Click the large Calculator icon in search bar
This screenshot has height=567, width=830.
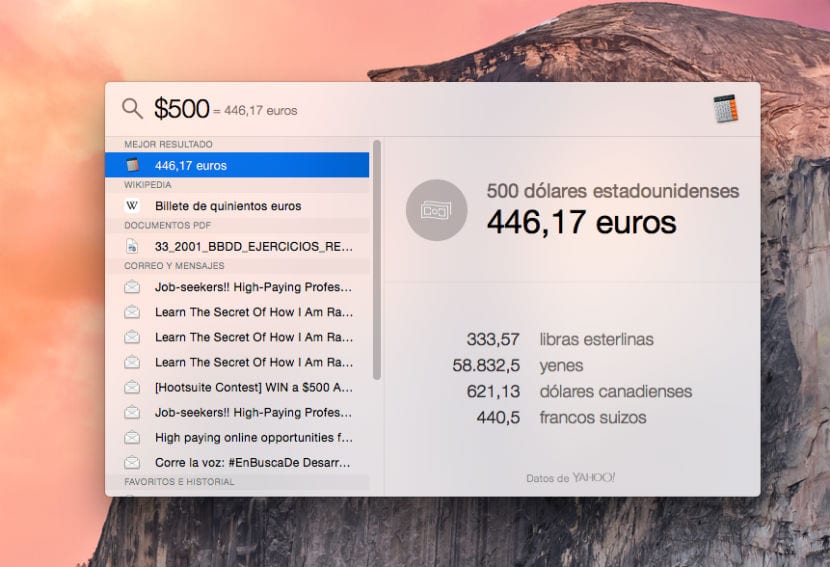pyautogui.click(x=726, y=109)
